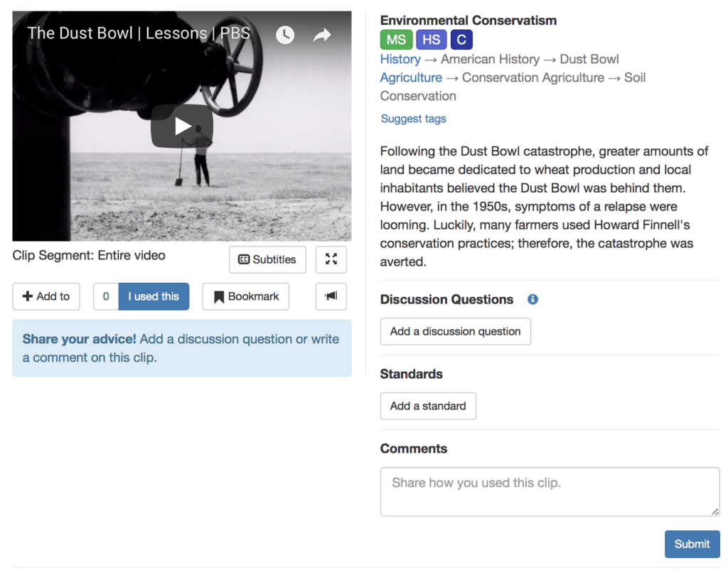Image resolution: width=728 pixels, height=570 pixels.
Task: Click the megaphone announcement icon
Action: [331, 296]
